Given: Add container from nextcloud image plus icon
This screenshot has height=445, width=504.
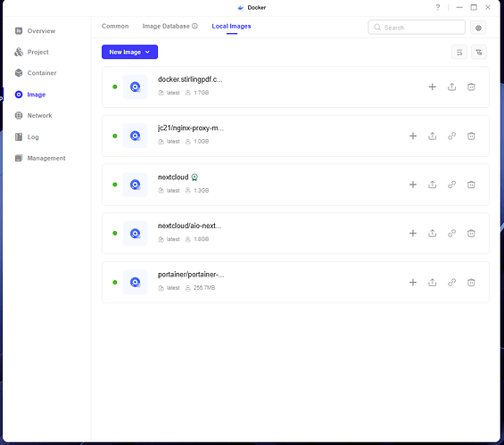Looking at the screenshot, I should 413,185.
